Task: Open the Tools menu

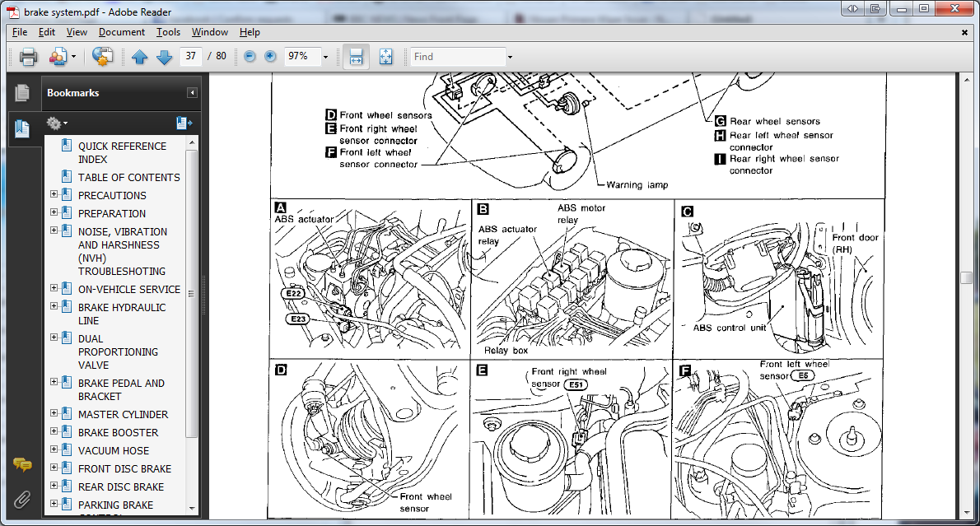Action: 168,32
